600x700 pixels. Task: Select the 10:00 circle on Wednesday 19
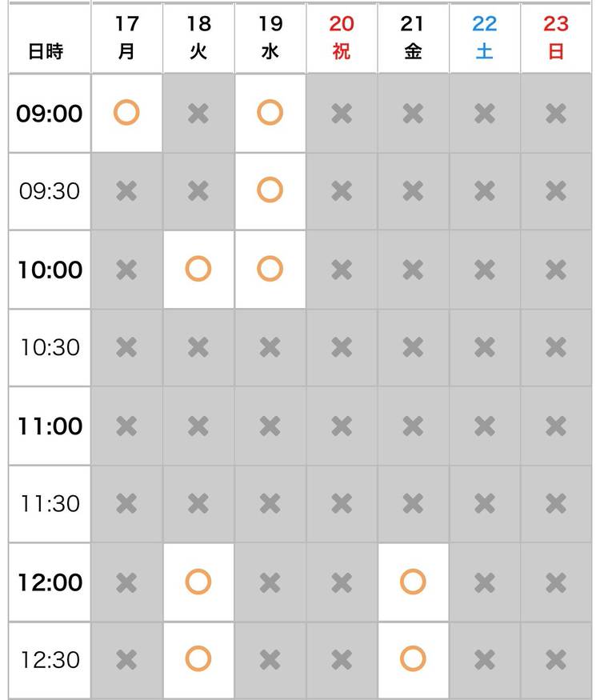[270, 269]
